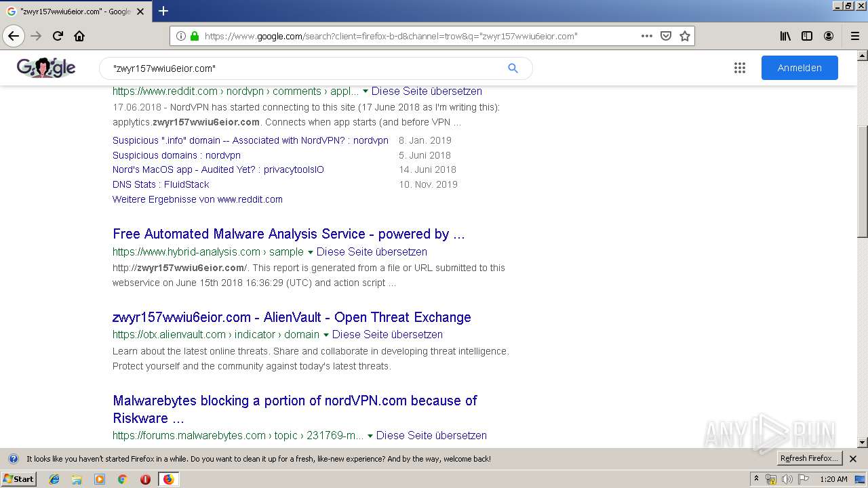The height and width of the screenshot is (488, 868).
Task: Open Windows Media Player taskbar icon
Action: tap(100, 479)
